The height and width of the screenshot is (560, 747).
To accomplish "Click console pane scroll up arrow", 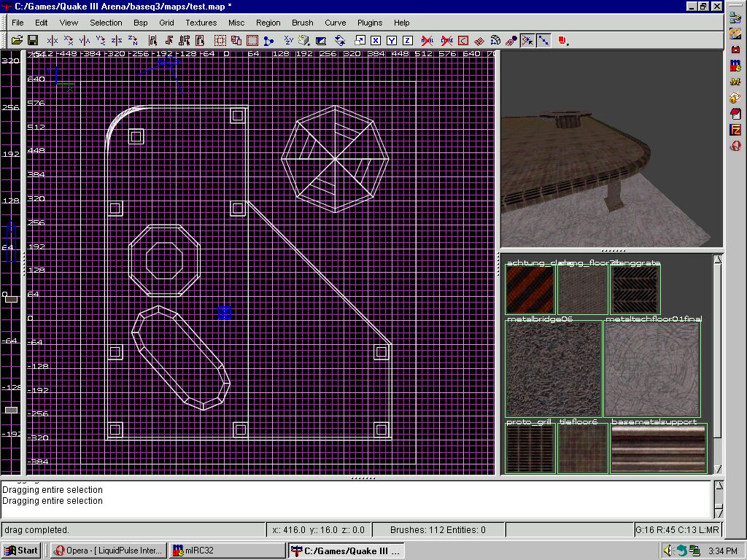I will click(x=719, y=486).
